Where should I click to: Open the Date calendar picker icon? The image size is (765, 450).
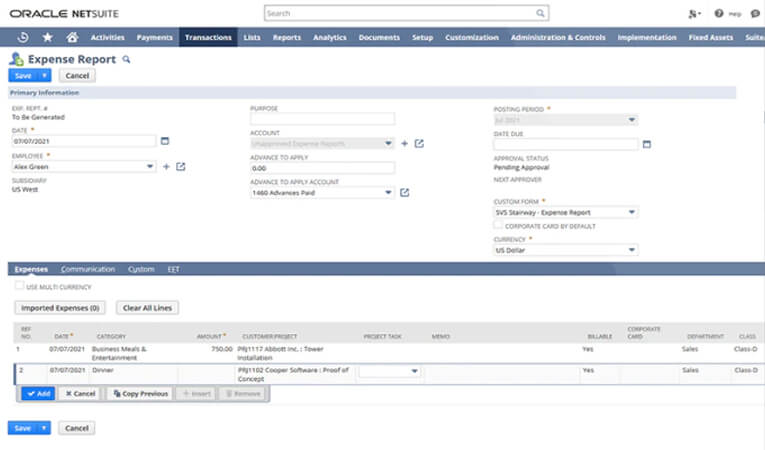coord(165,141)
